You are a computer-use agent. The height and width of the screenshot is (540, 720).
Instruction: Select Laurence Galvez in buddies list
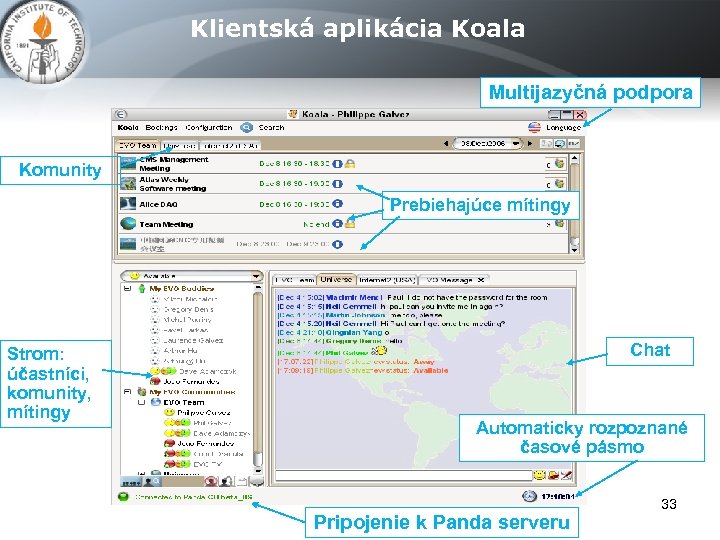pyautogui.click(x=193, y=340)
